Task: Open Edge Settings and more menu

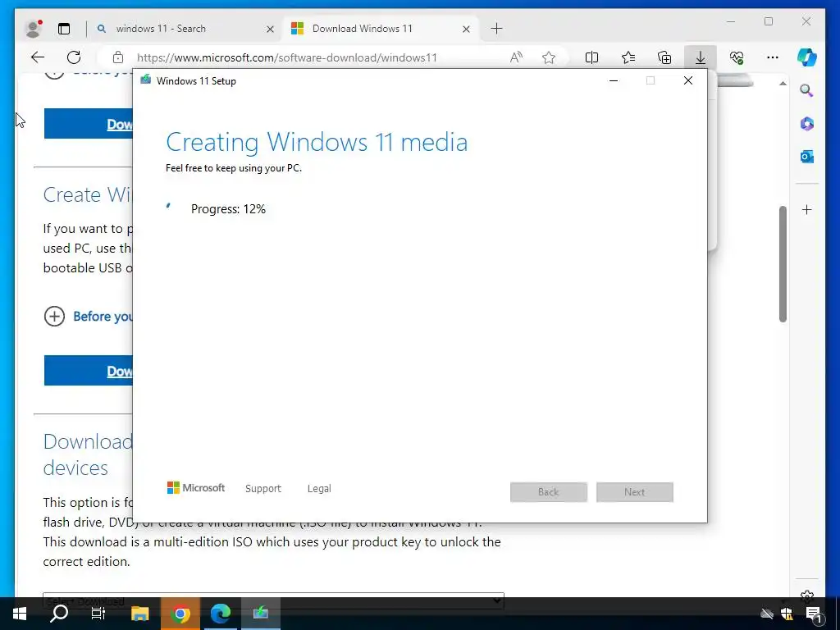Action: click(773, 57)
